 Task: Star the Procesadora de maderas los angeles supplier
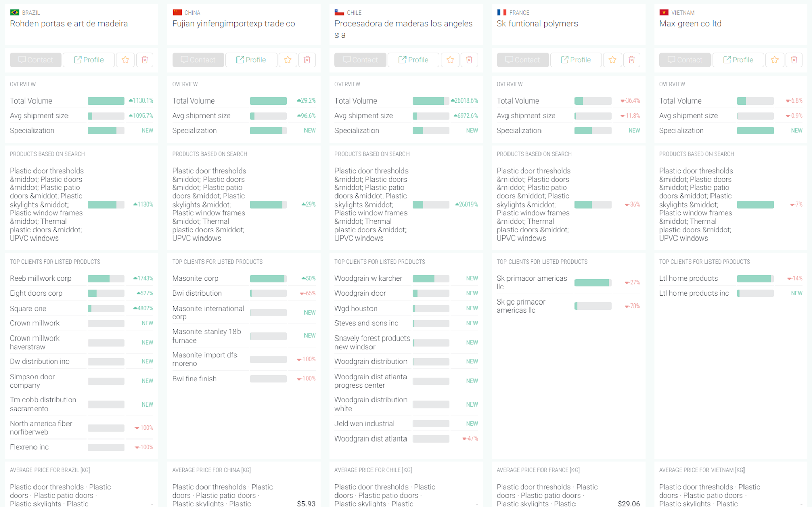pyautogui.click(x=450, y=60)
